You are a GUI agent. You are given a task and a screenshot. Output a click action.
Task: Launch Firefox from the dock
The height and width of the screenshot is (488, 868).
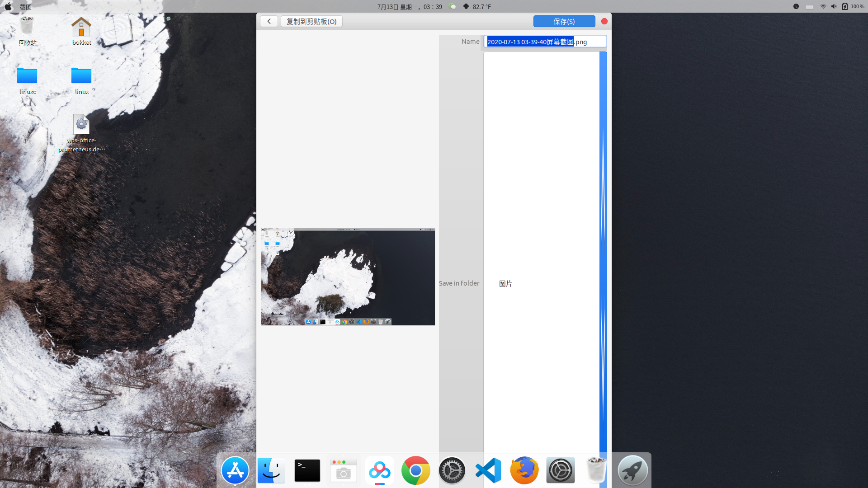[524, 470]
